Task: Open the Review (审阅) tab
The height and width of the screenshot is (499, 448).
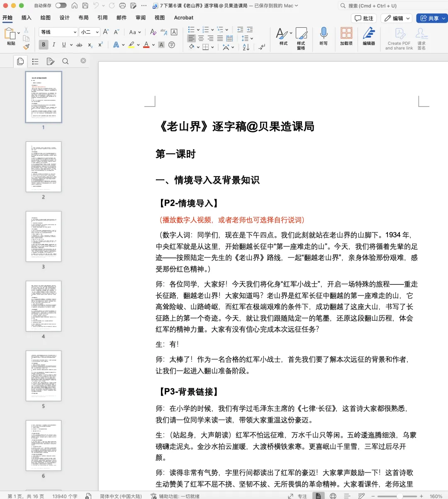Action: (141, 17)
